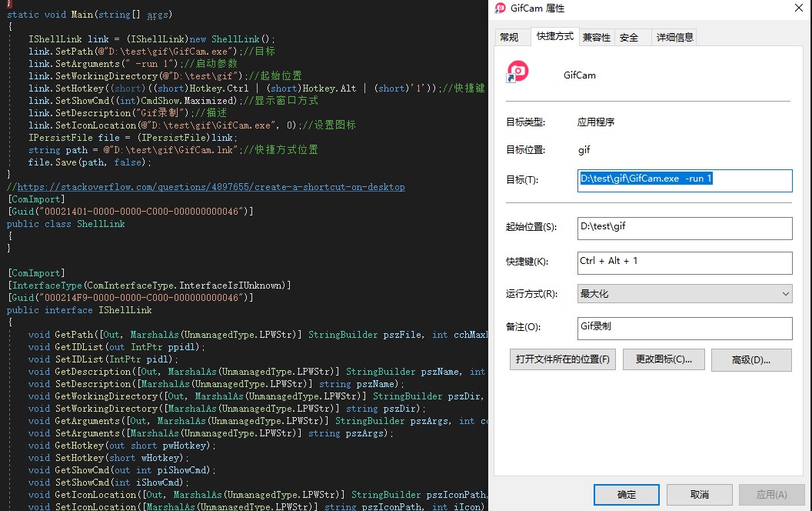Click the 'public interface IShellLink' line
812x511 pixels.
coord(79,310)
